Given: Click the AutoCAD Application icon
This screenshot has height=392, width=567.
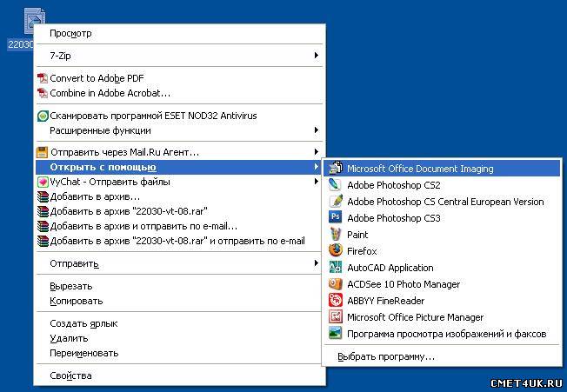Looking at the screenshot, I should click(x=336, y=268).
